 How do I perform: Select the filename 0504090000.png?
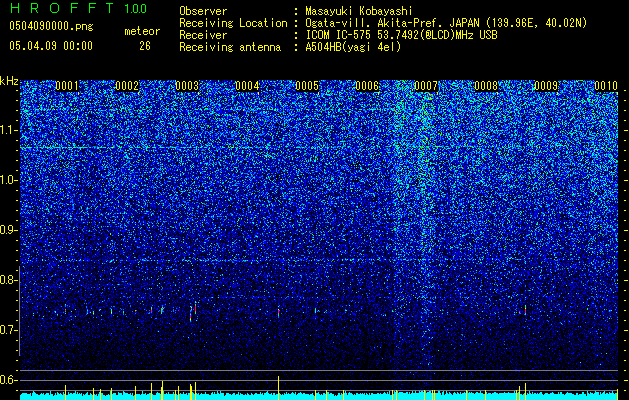pyautogui.click(x=51, y=27)
